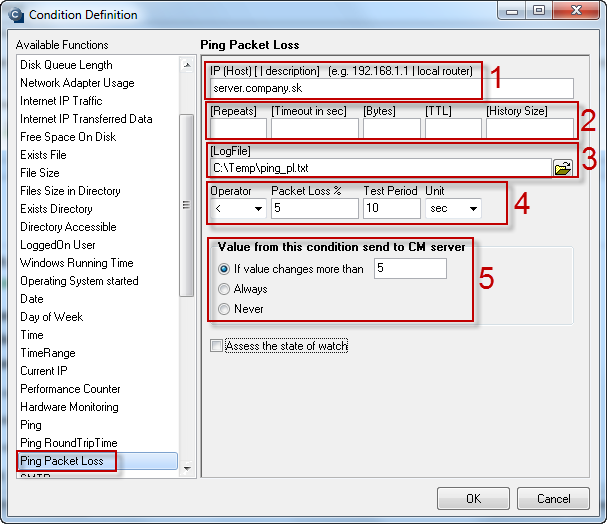
Task: Click the Repeats input field
Action: [238, 128]
